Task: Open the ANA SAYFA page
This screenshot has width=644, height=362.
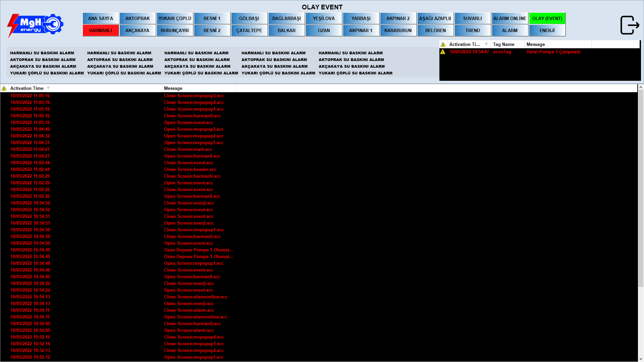Action: [x=101, y=18]
